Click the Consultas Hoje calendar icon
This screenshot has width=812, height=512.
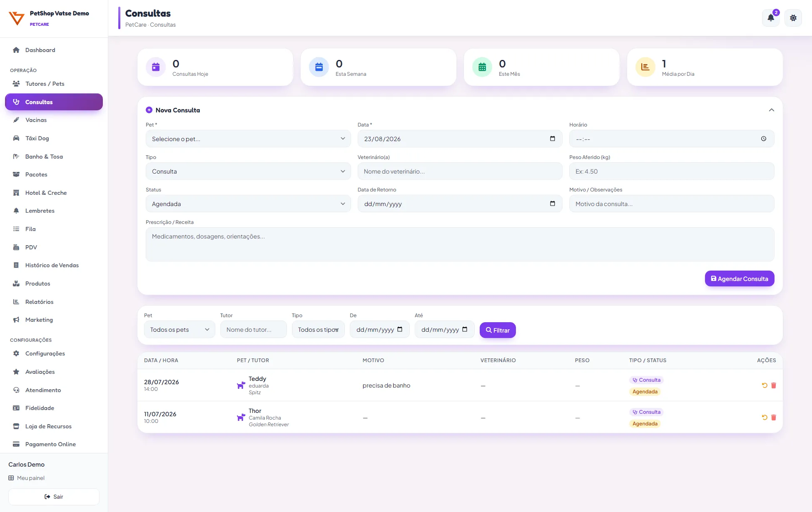[x=156, y=67]
